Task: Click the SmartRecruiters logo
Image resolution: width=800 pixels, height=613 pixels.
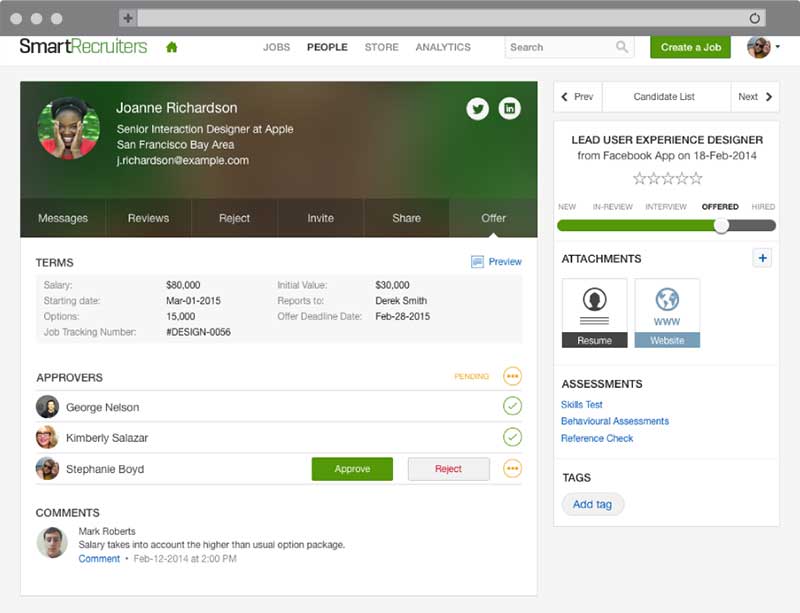Action: point(83,46)
